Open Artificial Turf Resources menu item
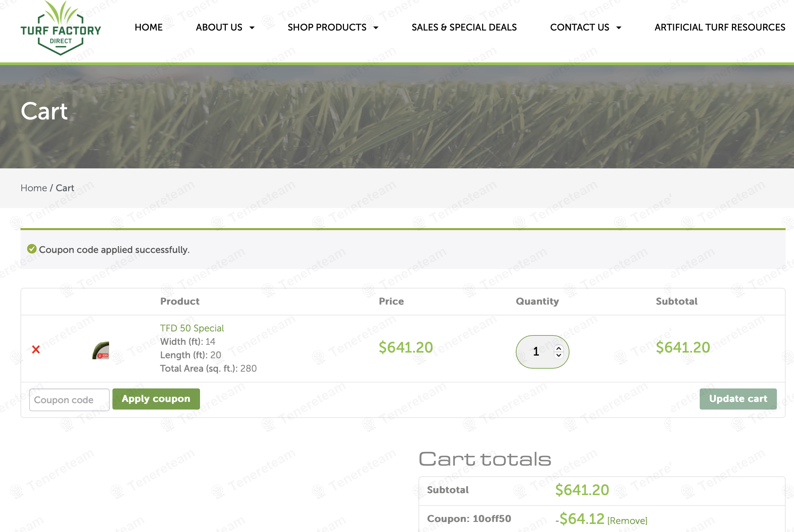This screenshot has width=794, height=532. click(719, 27)
